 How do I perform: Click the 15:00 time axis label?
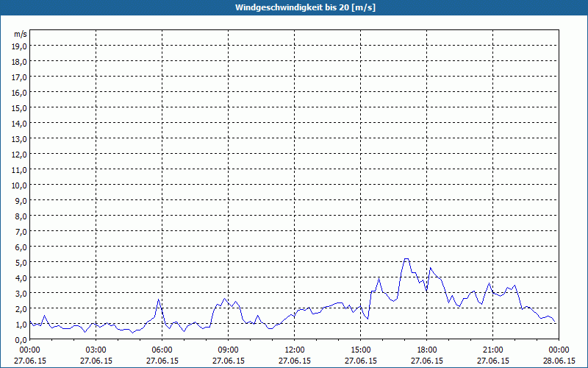[x=361, y=350]
